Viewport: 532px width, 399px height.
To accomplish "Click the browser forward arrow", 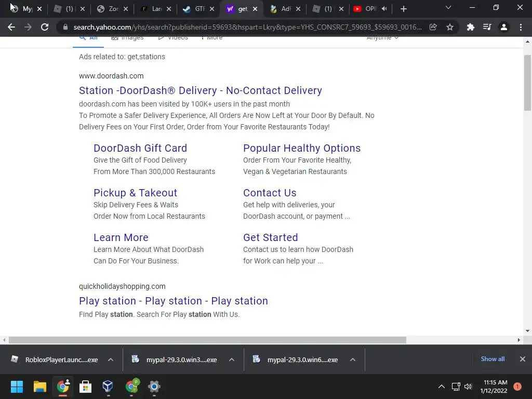I will pyautogui.click(x=28, y=27).
